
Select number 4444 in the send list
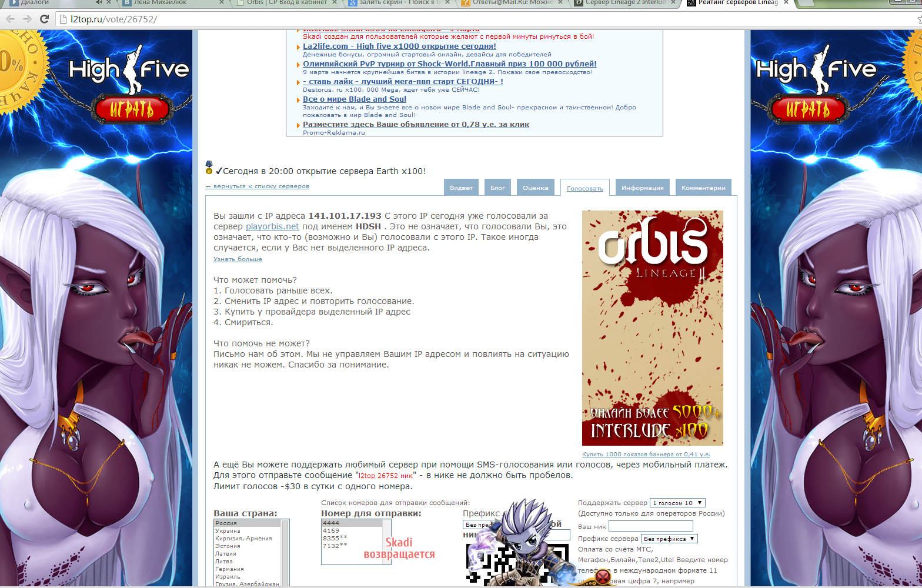[352, 523]
